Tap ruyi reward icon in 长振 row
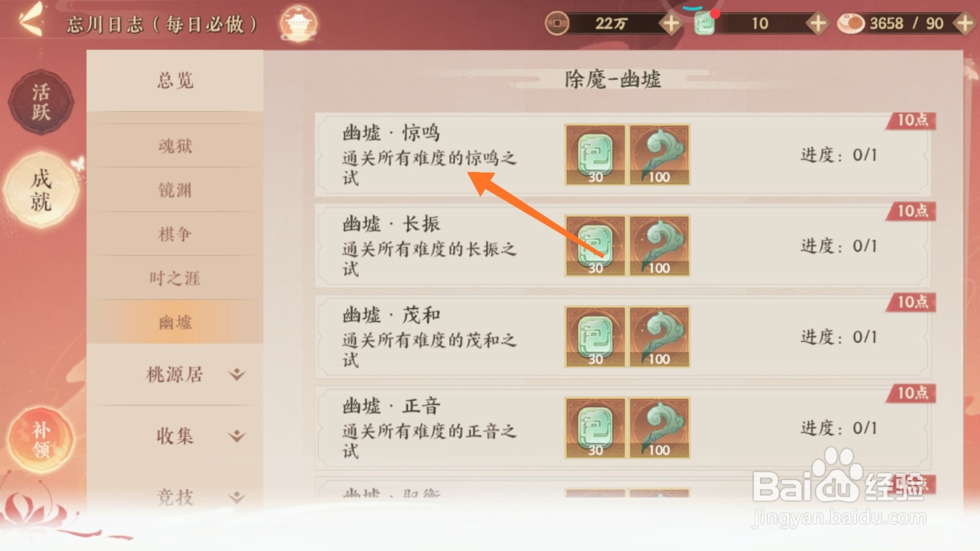The image size is (980, 551). [x=660, y=246]
